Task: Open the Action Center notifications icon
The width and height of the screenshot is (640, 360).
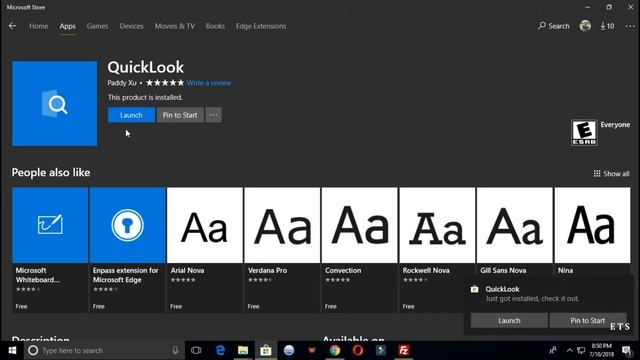Action: [x=627, y=350]
